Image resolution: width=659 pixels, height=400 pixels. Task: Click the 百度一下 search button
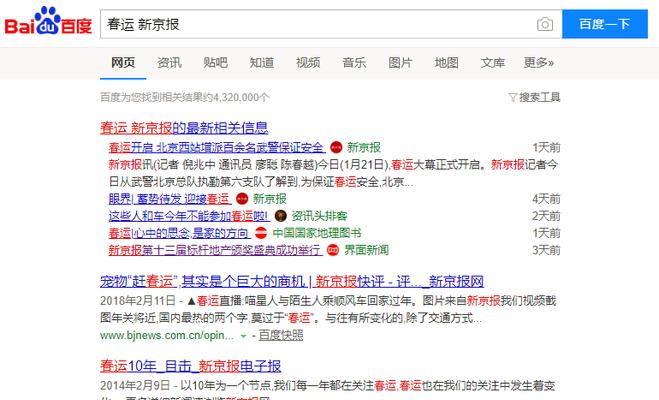(x=605, y=24)
